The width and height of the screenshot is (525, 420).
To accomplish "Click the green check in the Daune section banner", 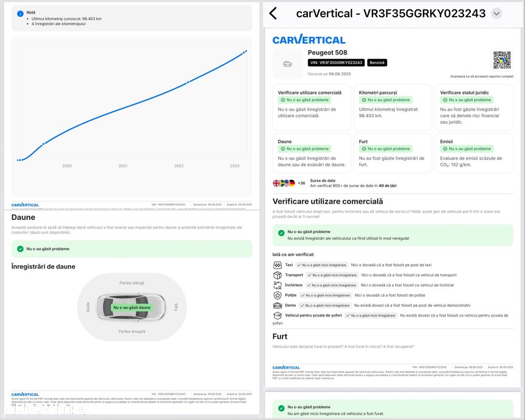I will click(x=20, y=249).
